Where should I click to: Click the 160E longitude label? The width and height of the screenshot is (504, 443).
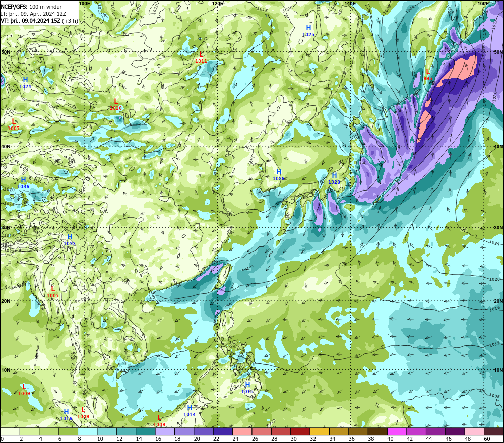pos(483,3)
